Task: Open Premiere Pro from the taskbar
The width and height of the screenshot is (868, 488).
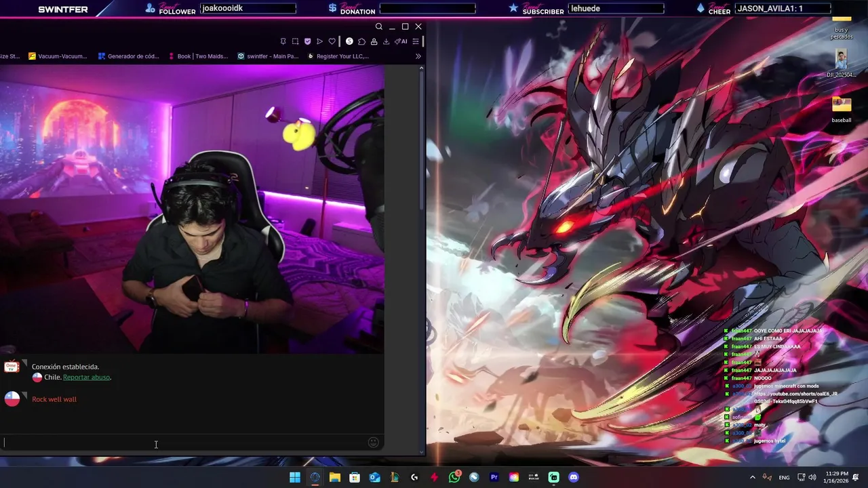Action: (x=494, y=477)
